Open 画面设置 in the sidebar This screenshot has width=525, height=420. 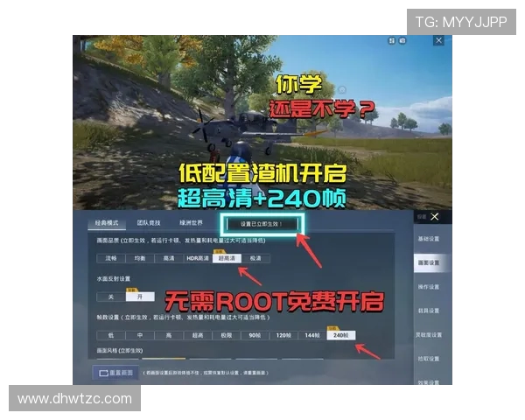(429, 262)
